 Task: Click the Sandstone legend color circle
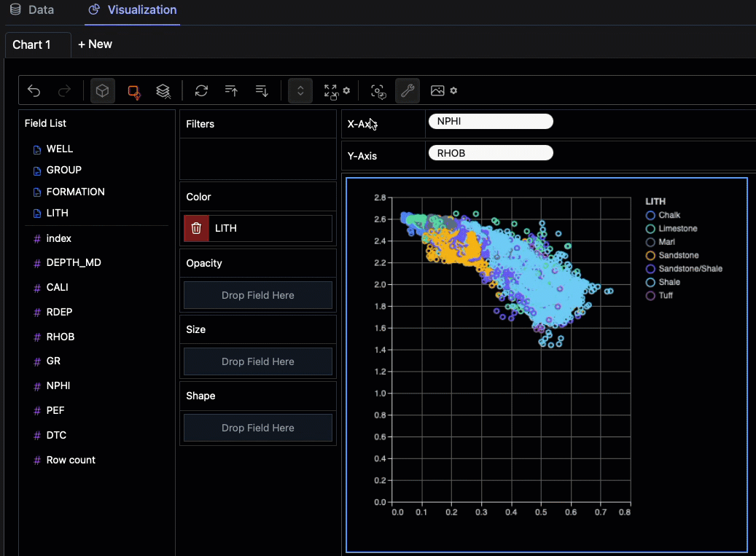coord(650,256)
